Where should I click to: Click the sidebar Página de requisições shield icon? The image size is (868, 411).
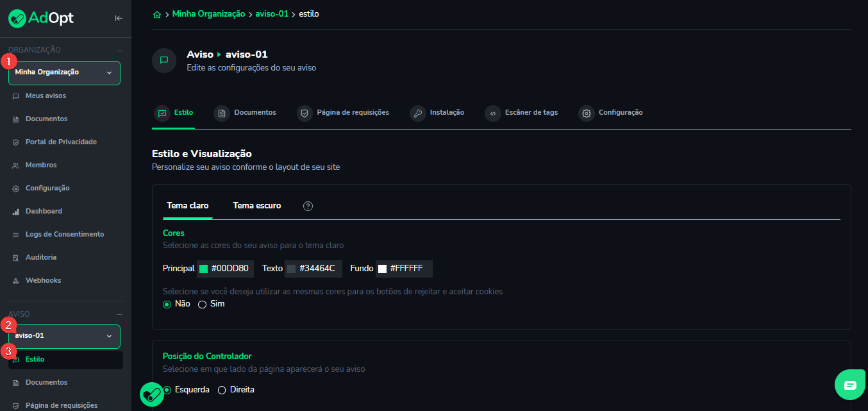point(15,405)
